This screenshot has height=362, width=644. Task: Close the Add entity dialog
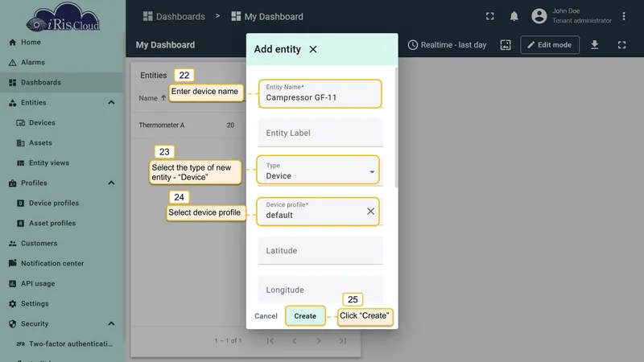pyautogui.click(x=313, y=49)
